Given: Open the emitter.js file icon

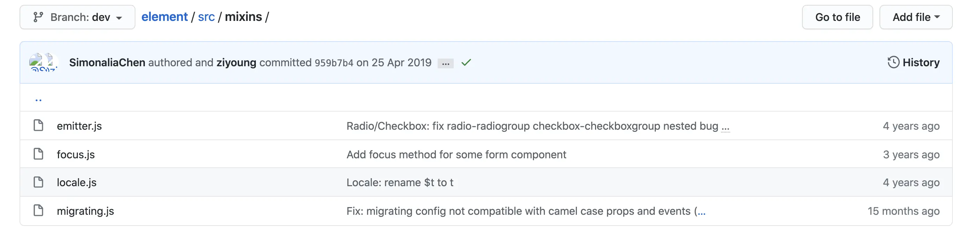Looking at the screenshot, I should [38, 126].
